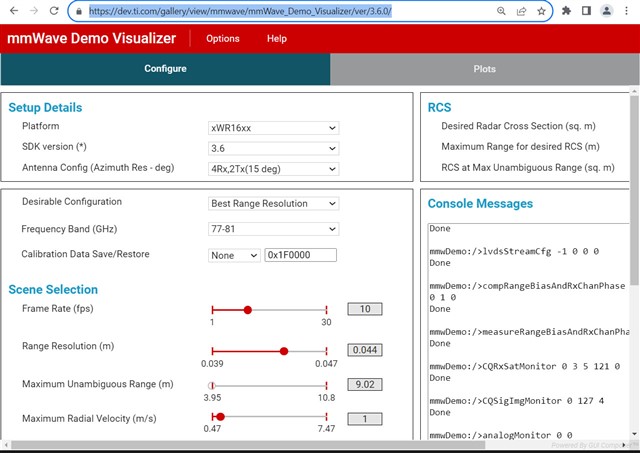
Task: Click the Maximum Unambiguous Range value 9.02
Action: (365, 384)
